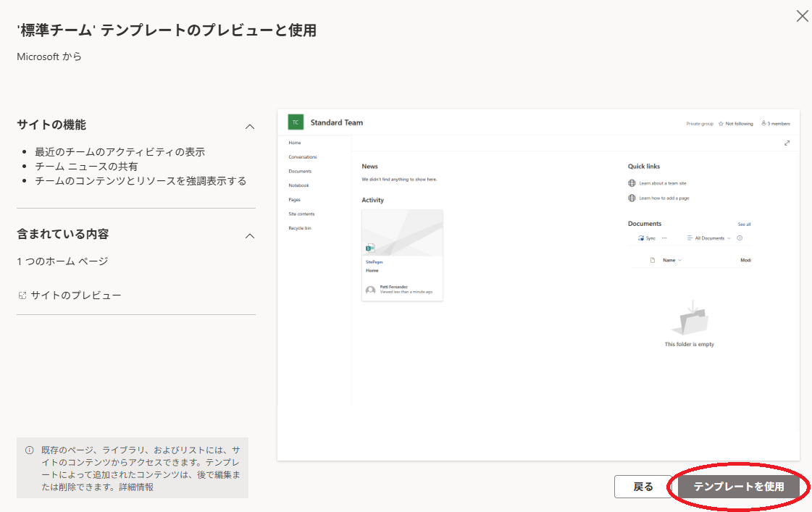Click the SitePages label on the activity card

[x=374, y=262]
